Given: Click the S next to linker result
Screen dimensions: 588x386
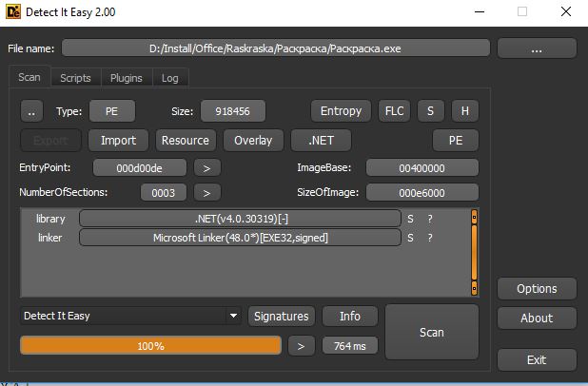Looking at the screenshot, I should click(411, 238).
